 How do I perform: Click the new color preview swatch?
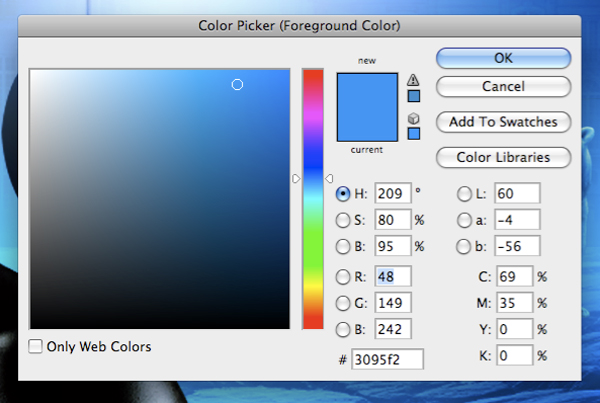367,90
